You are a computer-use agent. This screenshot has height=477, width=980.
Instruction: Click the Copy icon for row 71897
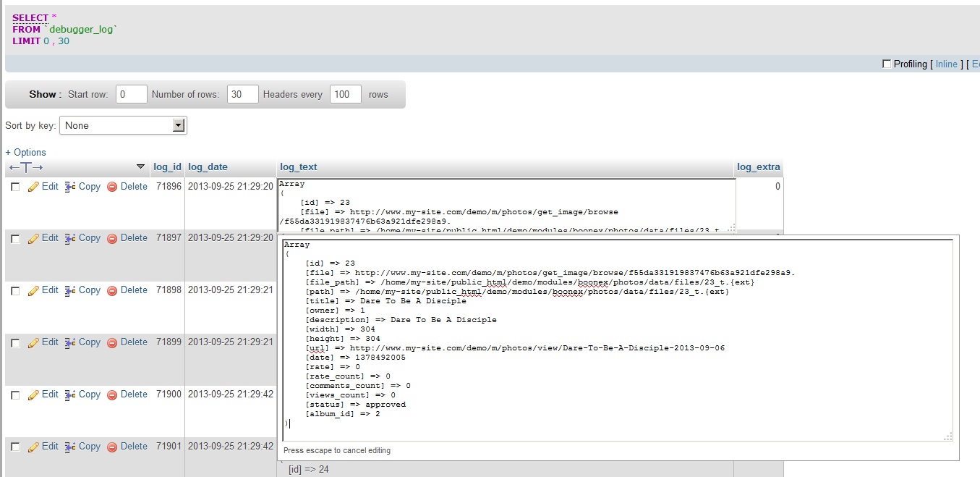pos(70,238)
